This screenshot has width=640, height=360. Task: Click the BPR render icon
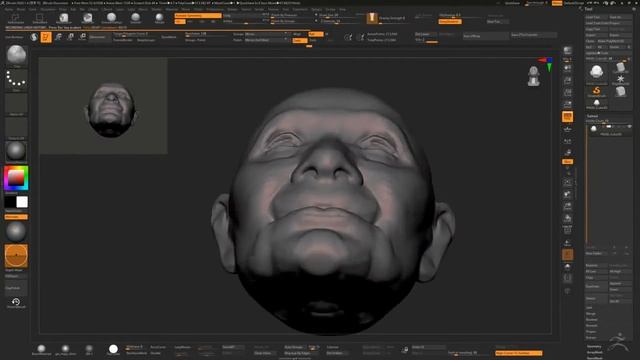pyautogui.click(x=567, y=51)
